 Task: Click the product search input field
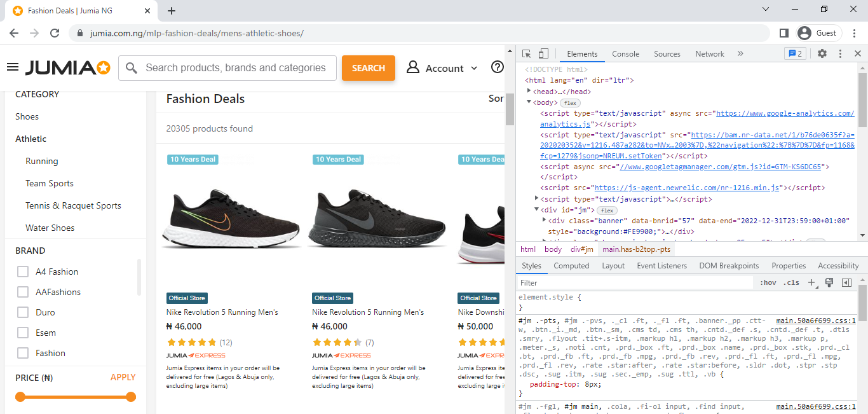(227, 68)
